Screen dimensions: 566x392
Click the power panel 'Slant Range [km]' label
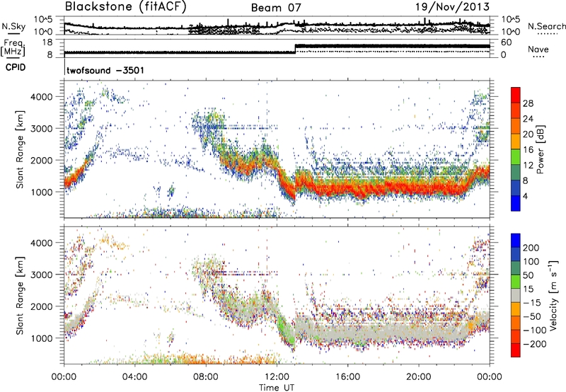coord(20,149)
